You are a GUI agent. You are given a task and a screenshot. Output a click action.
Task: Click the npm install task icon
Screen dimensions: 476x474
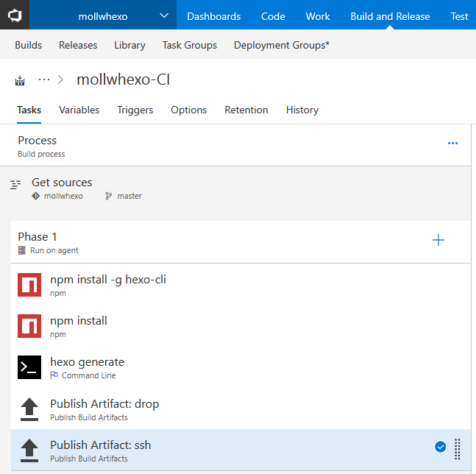(29, 326)
